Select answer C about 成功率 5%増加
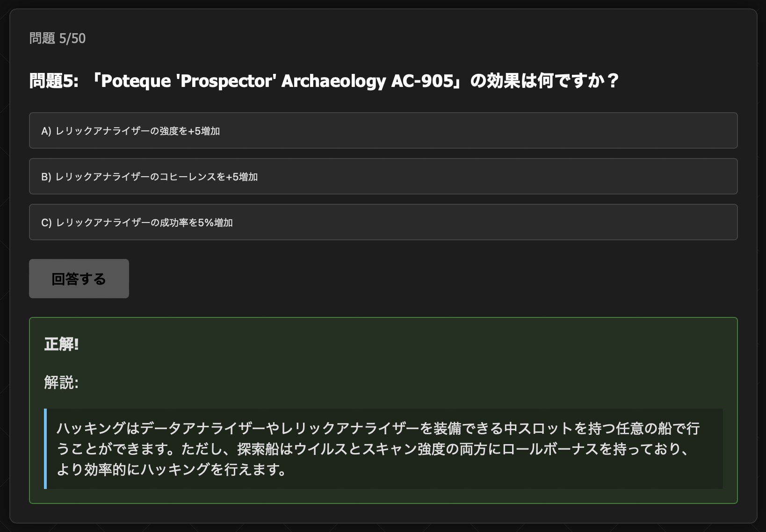 (x=383, y=222)
